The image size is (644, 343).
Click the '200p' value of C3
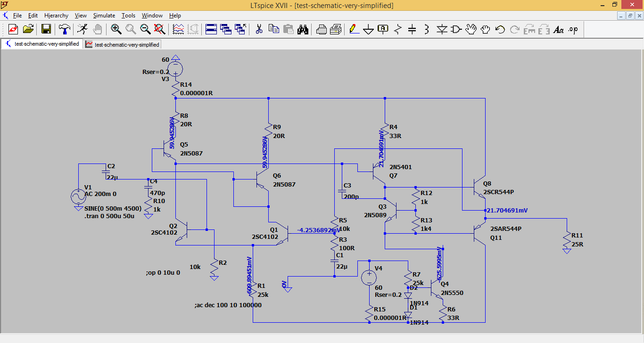point(352,196)
